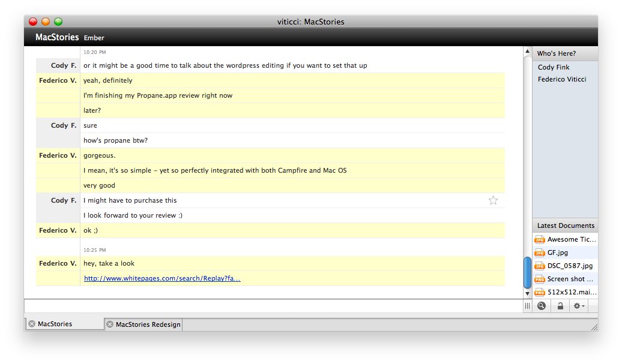Open the DSC_0587.jpg file icon

coord(540,266)
